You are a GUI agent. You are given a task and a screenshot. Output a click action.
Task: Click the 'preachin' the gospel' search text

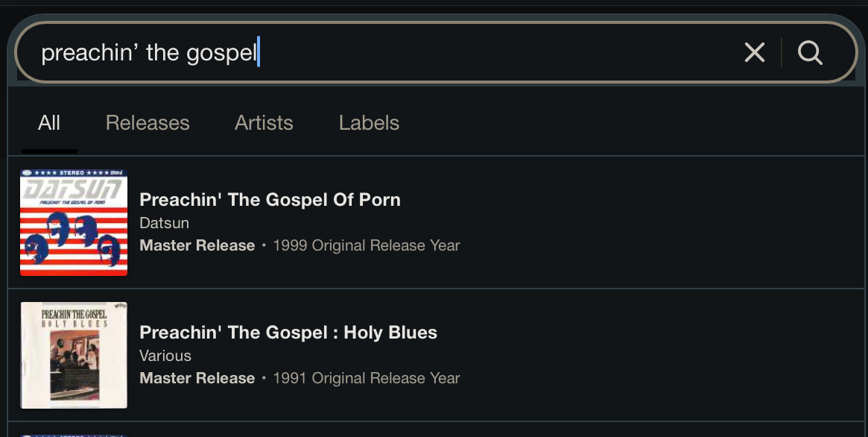(x=149, y=53)
